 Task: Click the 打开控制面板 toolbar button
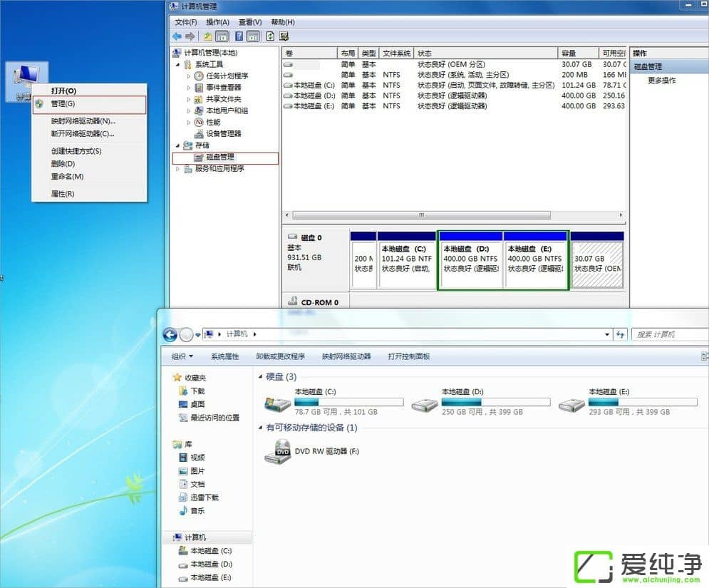tap(410, 356)
